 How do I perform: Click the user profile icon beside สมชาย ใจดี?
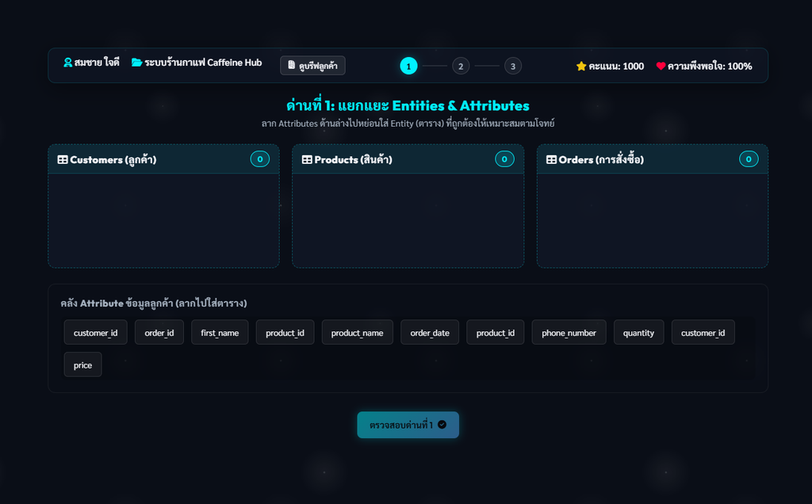pos(67,63)
